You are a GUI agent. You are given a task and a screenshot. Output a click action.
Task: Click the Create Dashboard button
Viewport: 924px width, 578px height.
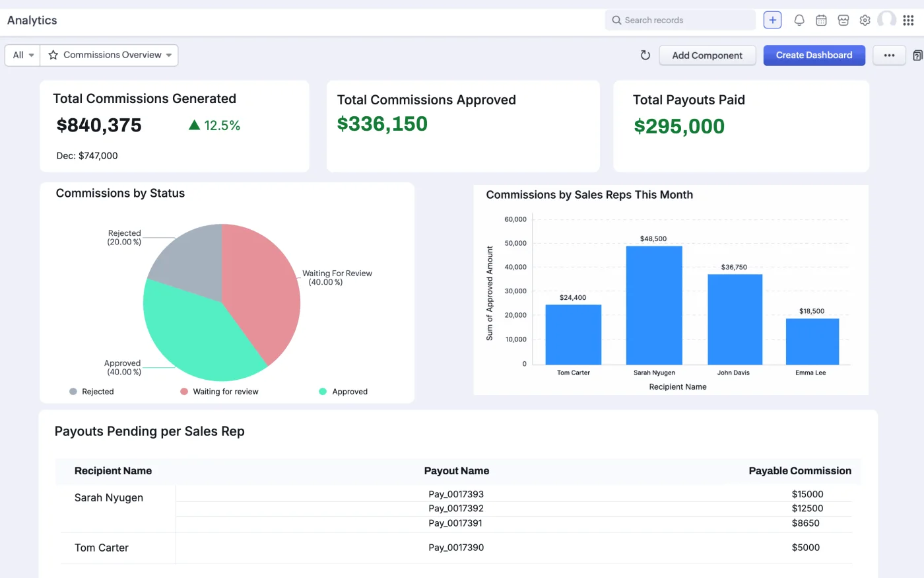click(x=814, y=55)
